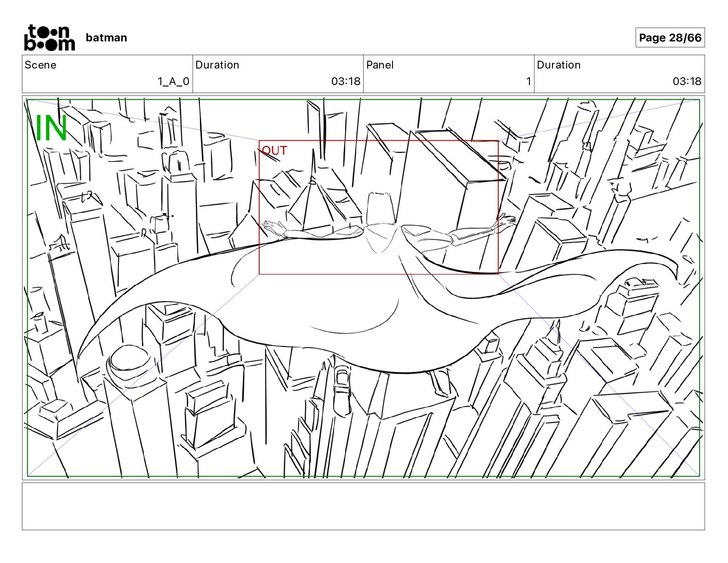This screenshot has height=563, width=728.
Task: Click the storyboard panel drawing
Action: [x=363, y=288]
